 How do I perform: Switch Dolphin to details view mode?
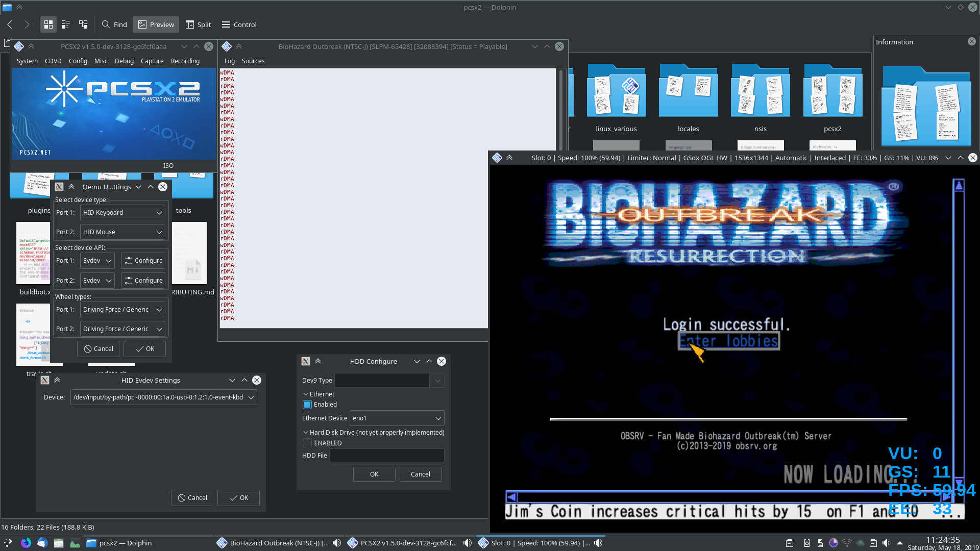pos(83,24)
